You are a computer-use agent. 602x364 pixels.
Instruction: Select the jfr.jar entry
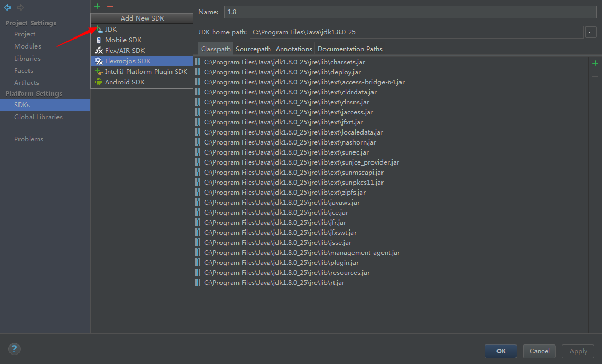[x=271, y=222]
